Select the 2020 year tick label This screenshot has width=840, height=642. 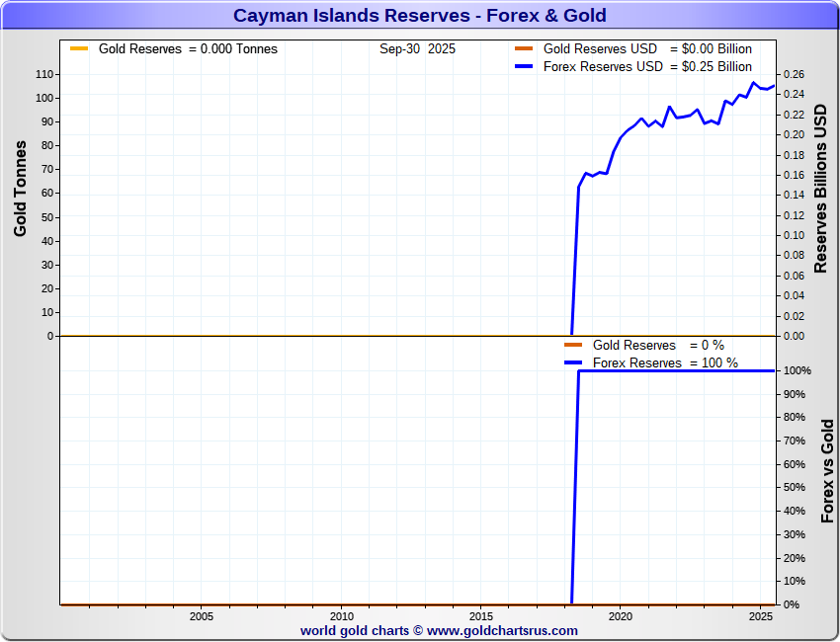tap(621, 615)
